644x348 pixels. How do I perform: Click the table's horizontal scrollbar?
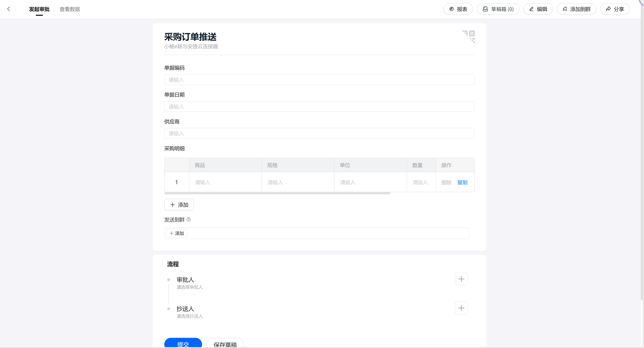pos(277,193)
